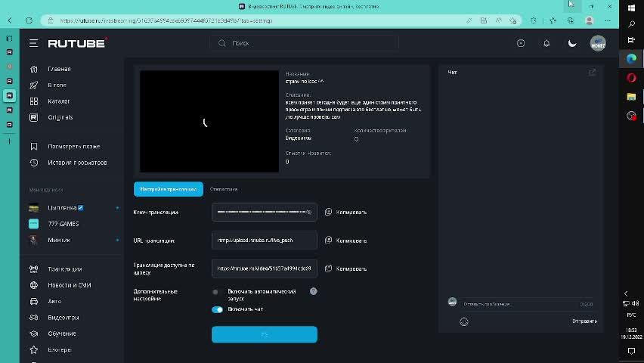Click the Обучение graduation cap icon
644x363 pixels.
34,334
